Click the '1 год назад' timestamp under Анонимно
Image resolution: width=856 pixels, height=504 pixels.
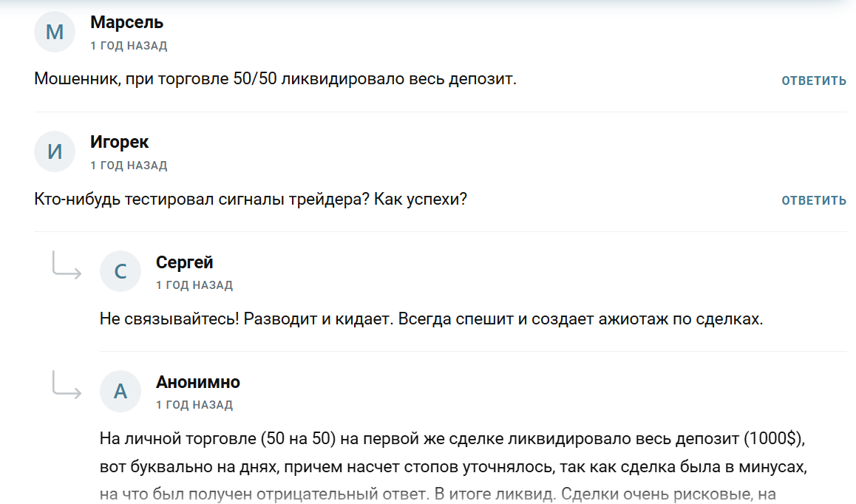coord(194,405)
